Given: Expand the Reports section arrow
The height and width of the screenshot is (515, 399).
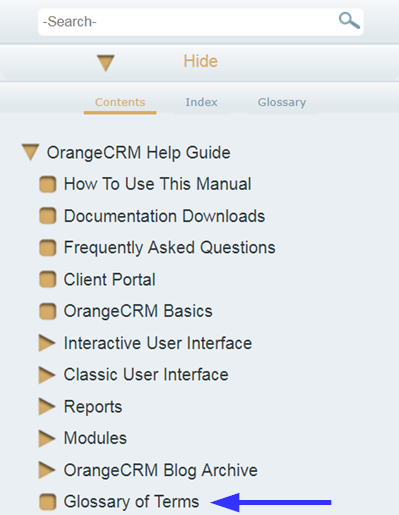Looking at the screenshot, I should pyautogui.click(x=47, y=406).
